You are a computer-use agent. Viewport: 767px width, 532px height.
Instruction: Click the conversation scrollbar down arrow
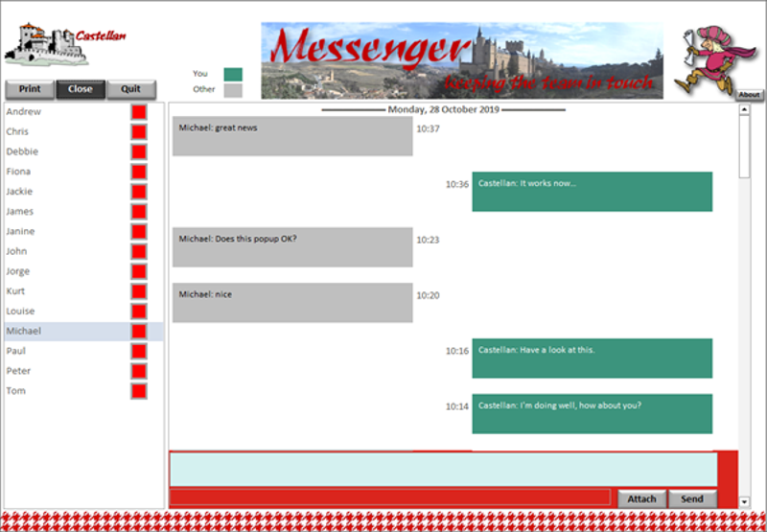pos(745,501)
